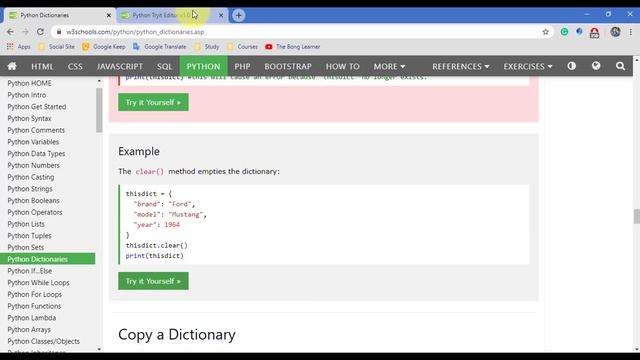
Task: Open Python Booleans in sidebar
Action: coord(33,200)
